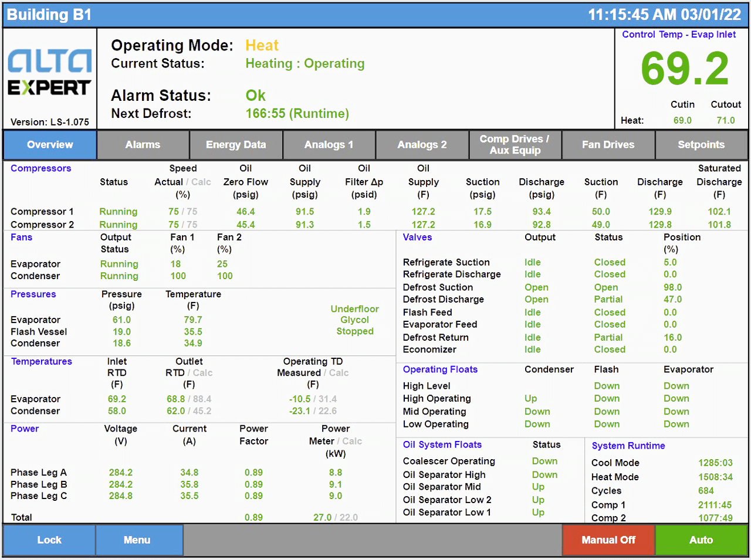Select the Overview tab
This screenshot has height=560, width=751.
50,144
